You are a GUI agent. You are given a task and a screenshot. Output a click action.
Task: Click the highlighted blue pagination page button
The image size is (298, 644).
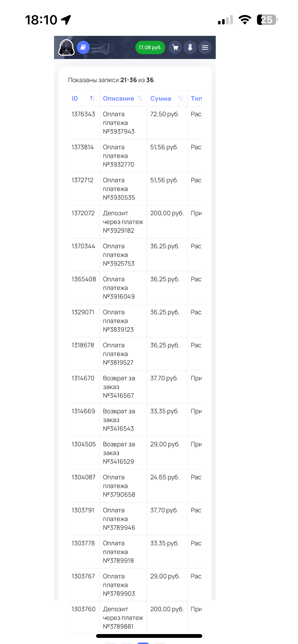click(x=143, y=643)
